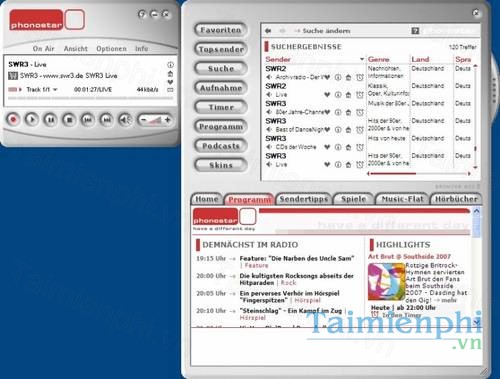Play SWR3 80er Jahre-Channel
The height and width of the screenshot is (379, 500).
point(269,112)
